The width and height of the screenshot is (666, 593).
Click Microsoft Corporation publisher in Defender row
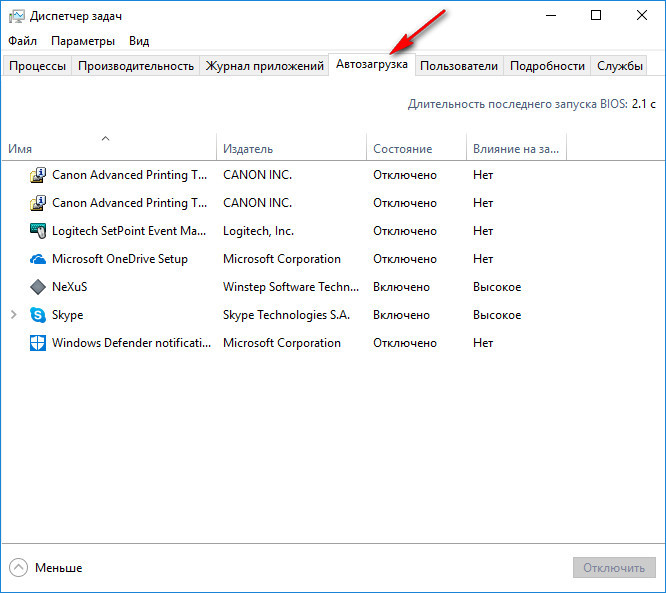tap(282, 343)
